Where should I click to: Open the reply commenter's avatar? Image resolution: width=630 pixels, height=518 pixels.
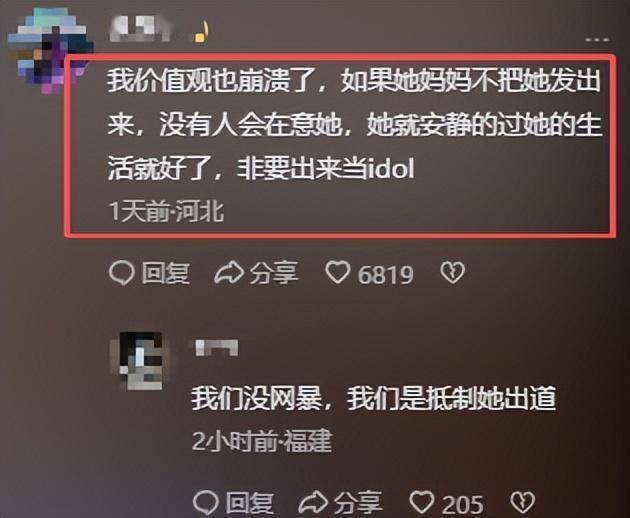pyautogui.click(x=140, y=360)
